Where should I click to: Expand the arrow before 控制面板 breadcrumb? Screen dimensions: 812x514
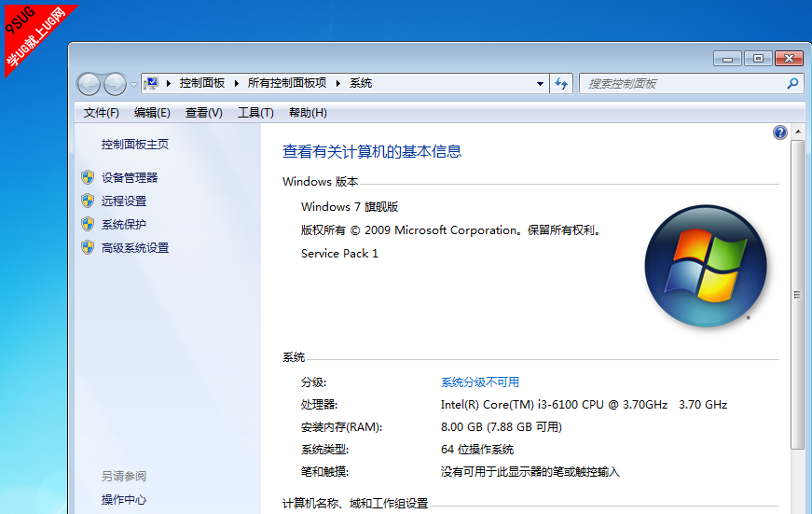pos(169,83)
